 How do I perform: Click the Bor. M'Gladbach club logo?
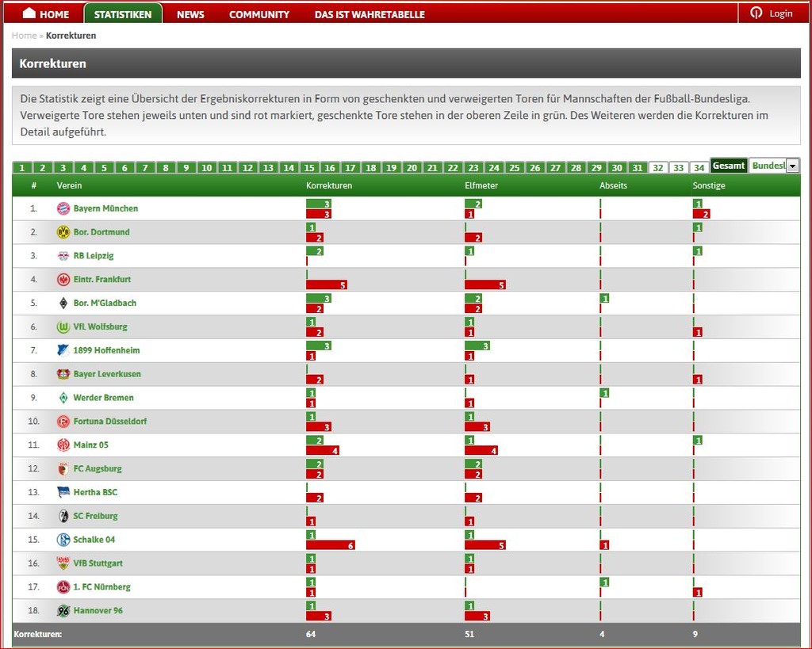(63, 304)
